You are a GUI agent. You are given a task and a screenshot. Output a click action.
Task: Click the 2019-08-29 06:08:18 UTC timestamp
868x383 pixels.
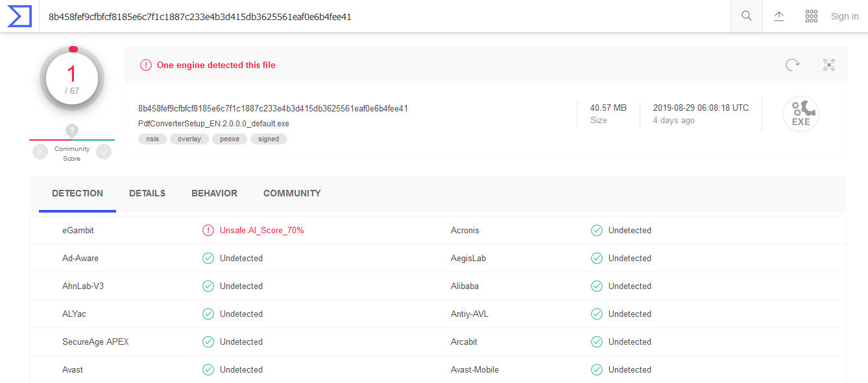(x=701, y=108)
